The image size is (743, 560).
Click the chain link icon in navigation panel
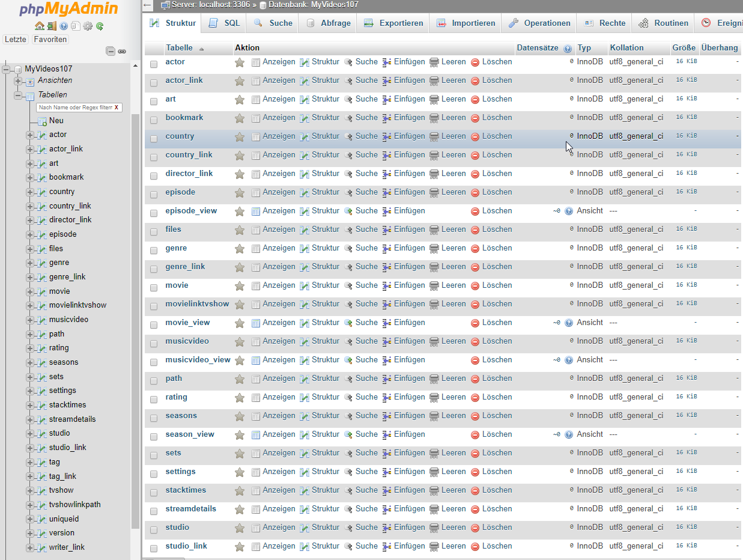122,52
